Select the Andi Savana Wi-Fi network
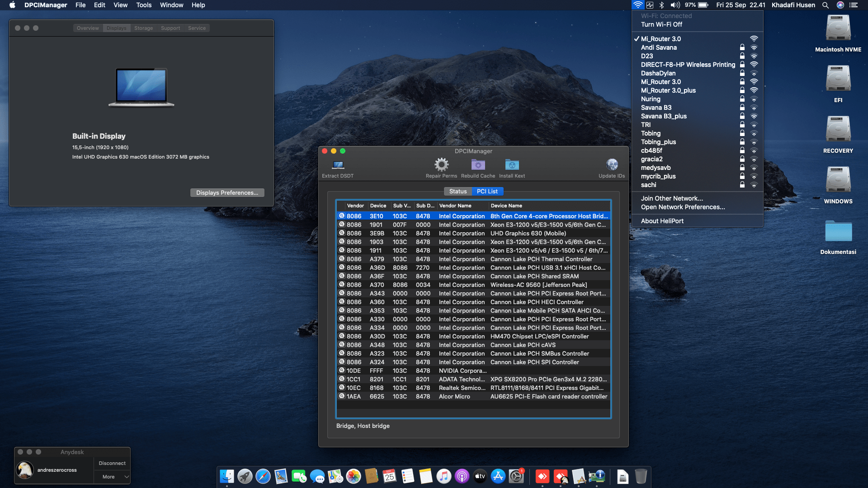The height and width of the screenshot is (488, 868). pos(659,47)
